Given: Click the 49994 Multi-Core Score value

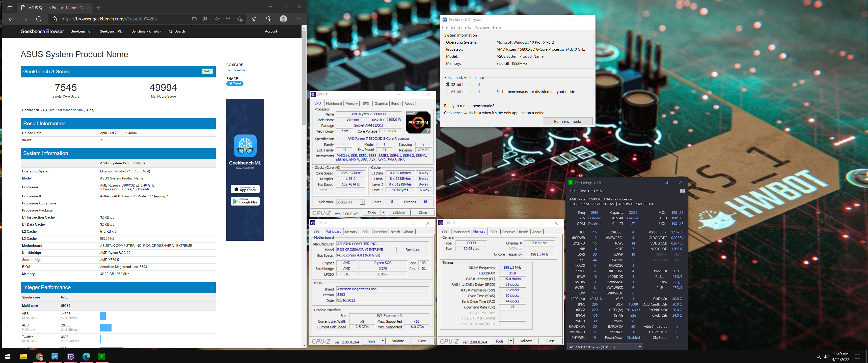Looking at the screenshot, I should (x=163, y=87).
